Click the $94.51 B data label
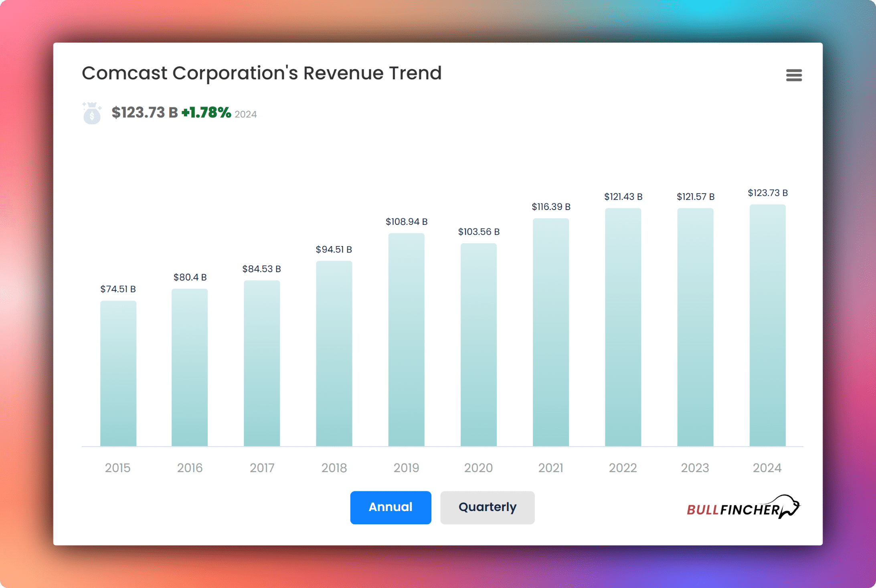The image size is (876, 588). [334, 249]
